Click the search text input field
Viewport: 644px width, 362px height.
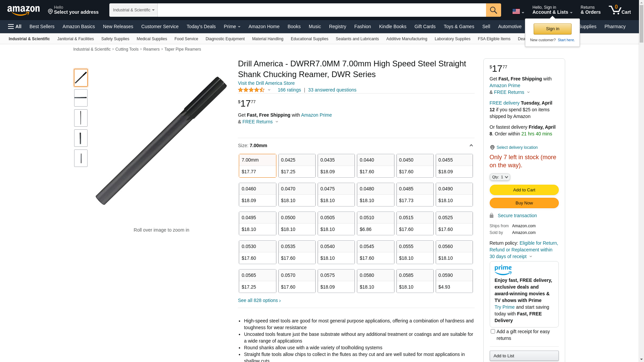[x=321, y=10]
